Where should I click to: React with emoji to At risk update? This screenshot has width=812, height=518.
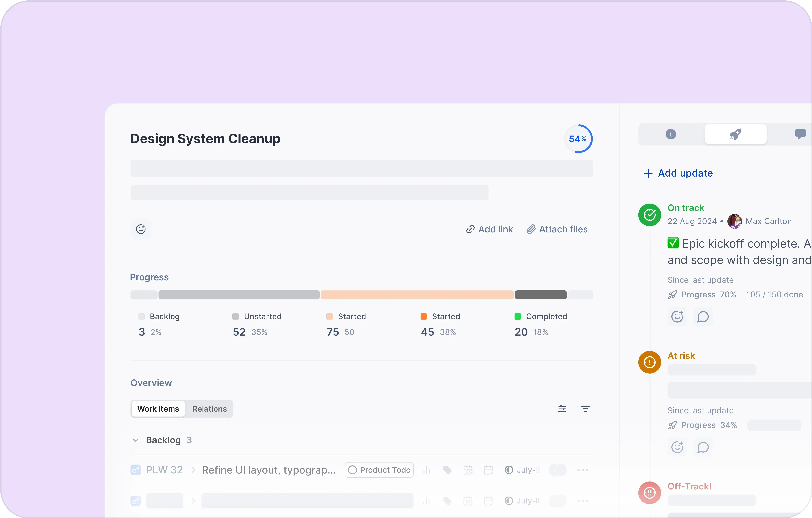tap(677, 447)
